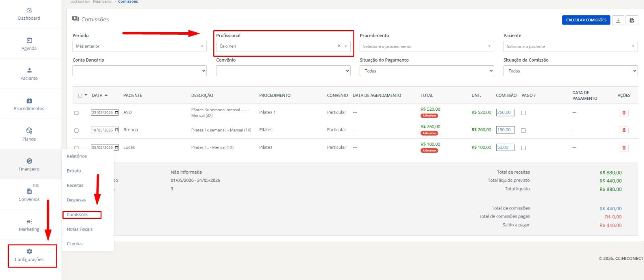This screenshot has height=280, width=644.
Task: Mark the Brenna commission as paid
Action: pos(523,131)
